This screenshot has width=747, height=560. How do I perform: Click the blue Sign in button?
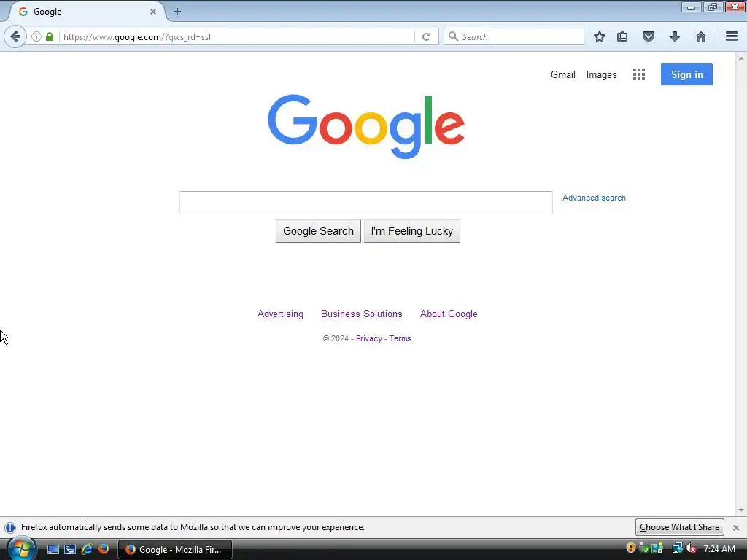(686, 74)
